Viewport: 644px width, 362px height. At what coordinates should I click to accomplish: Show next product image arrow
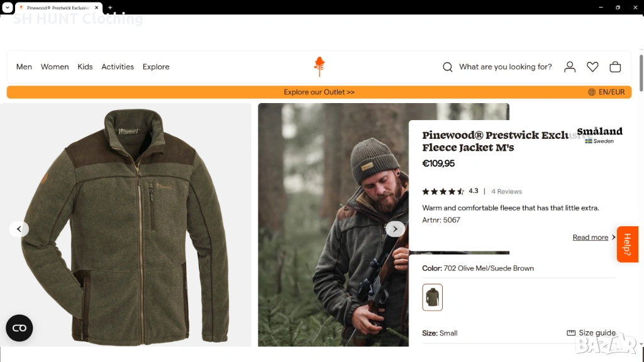(x=395, y=229)
